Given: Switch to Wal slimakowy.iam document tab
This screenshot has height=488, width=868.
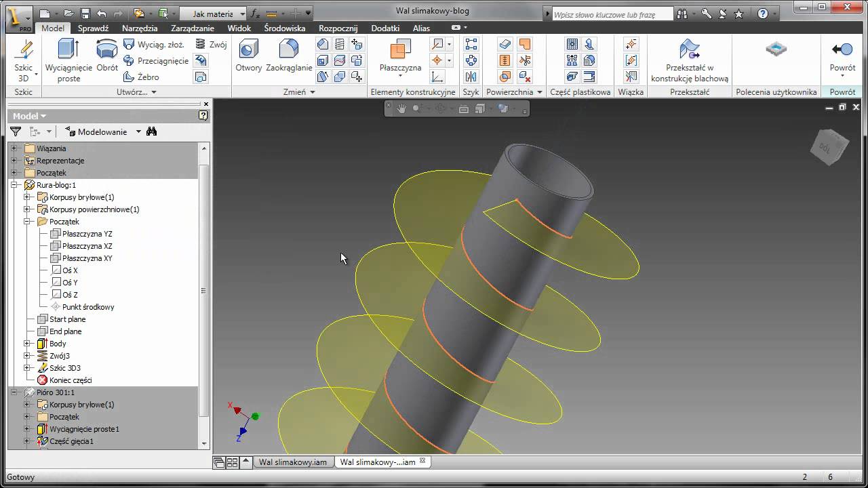Looking at the screenshot, I should pyautogui.click(x=293, y=462).
